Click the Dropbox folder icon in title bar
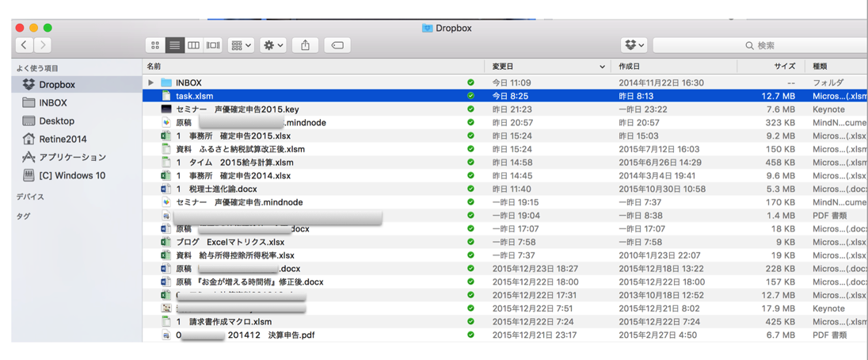 (x=427, y=28)
